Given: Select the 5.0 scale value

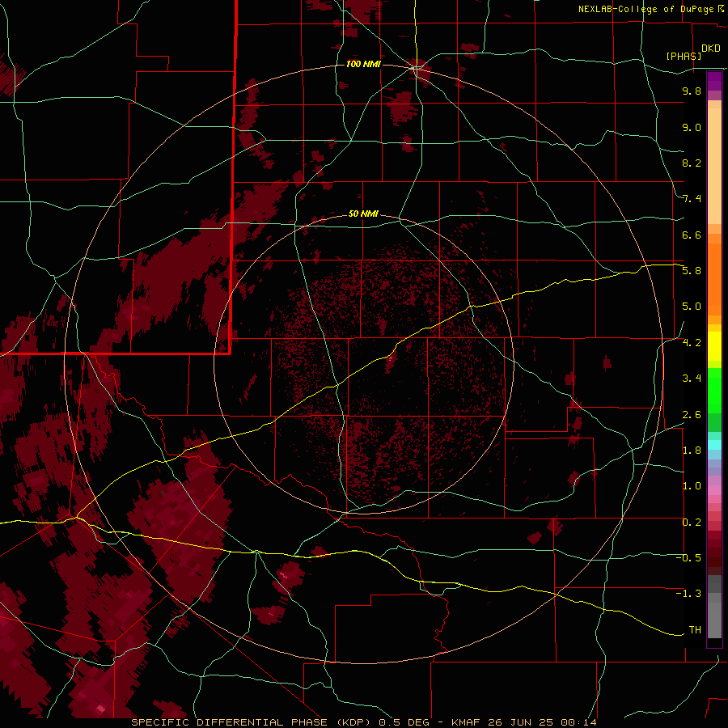Looking at the screenshot, I should pyautogui.click(x=692, y=307).
